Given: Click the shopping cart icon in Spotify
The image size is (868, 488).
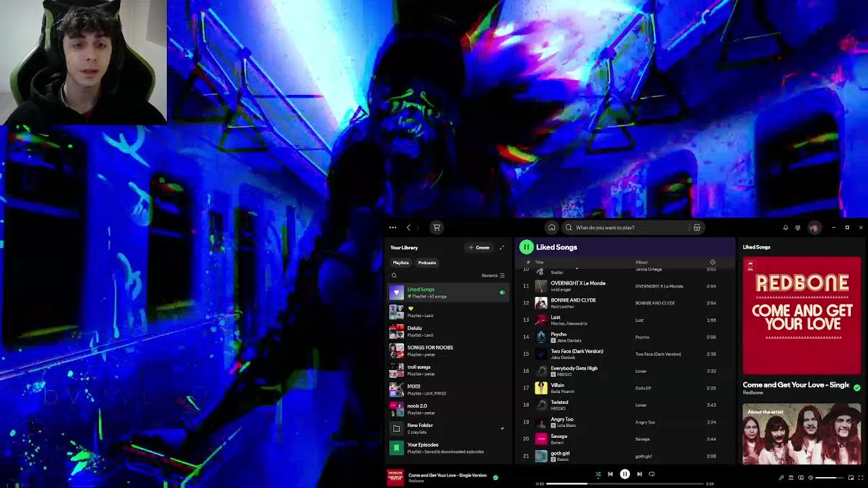Looking at the screenshot, I should pos(437,228).
